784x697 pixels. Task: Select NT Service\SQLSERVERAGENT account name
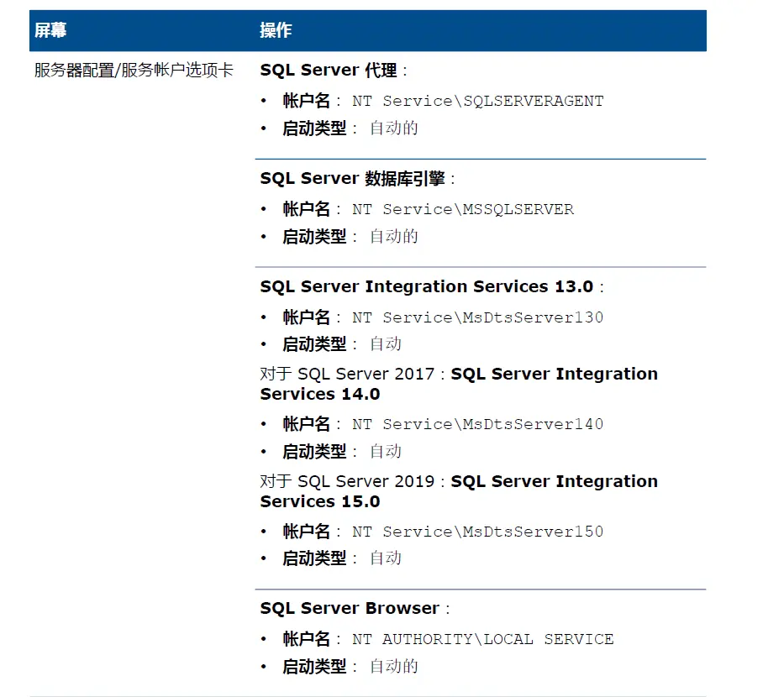[477, 101]
